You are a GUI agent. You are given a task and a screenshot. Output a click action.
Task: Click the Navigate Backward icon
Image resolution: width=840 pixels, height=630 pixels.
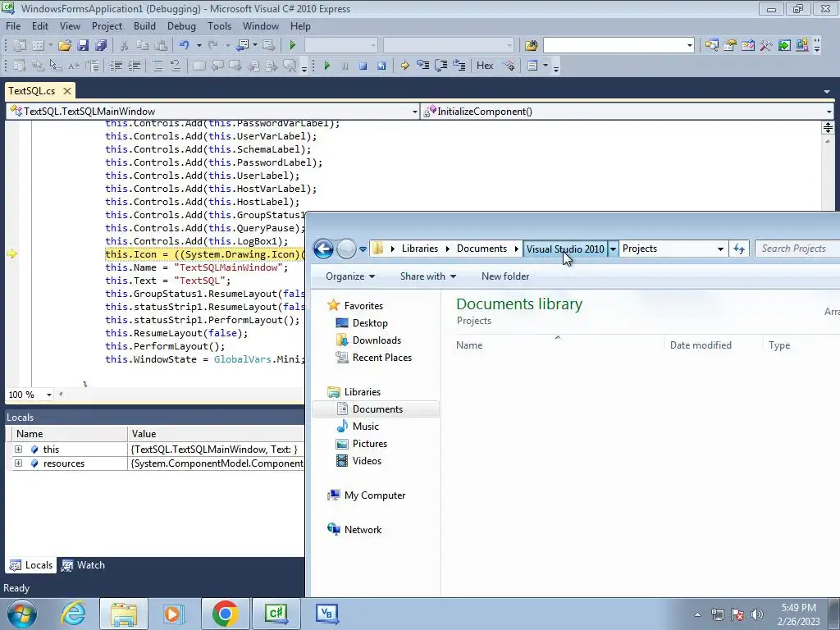[243, 46]
